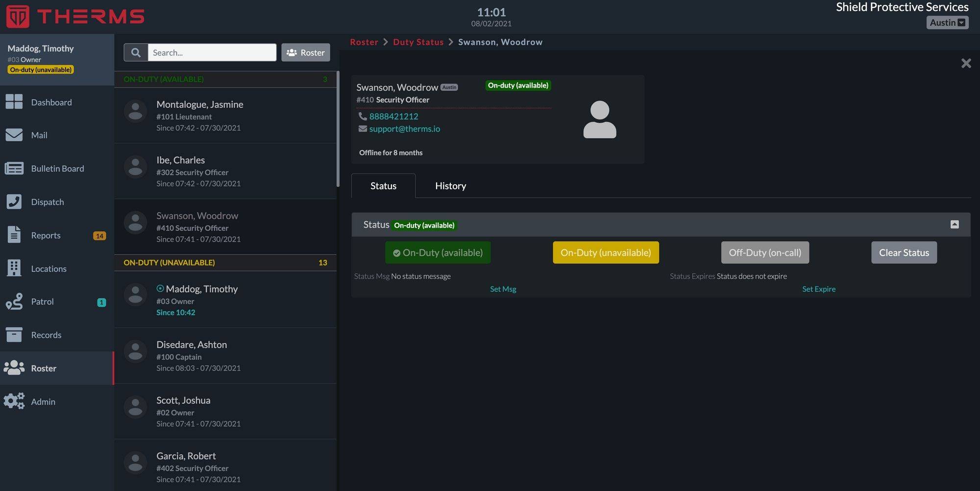980x491 pixels.
Task: Set status to On-Duty (unavailable)
Action: 606,253
